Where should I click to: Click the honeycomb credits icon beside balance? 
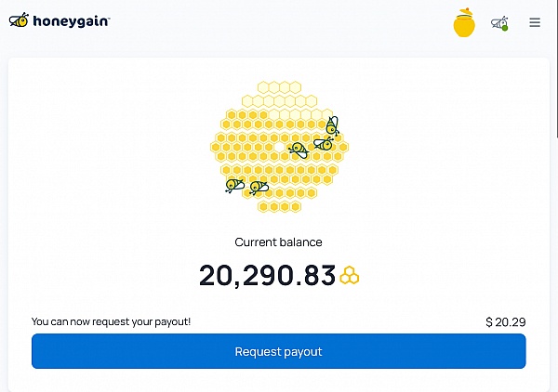click(x=350, y=275)
